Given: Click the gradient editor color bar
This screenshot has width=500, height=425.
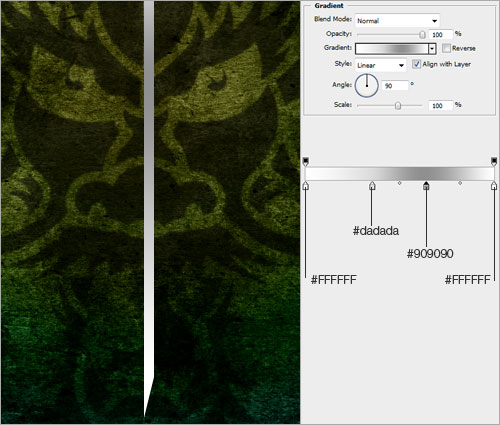Looking at the screenshot, I should pyautogui.click(x=400, y=174).
